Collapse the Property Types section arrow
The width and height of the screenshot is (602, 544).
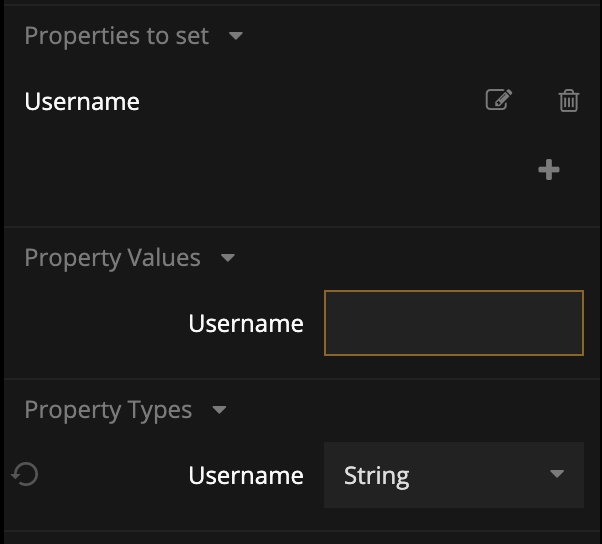pyautogui.click(x=219, y=410)
